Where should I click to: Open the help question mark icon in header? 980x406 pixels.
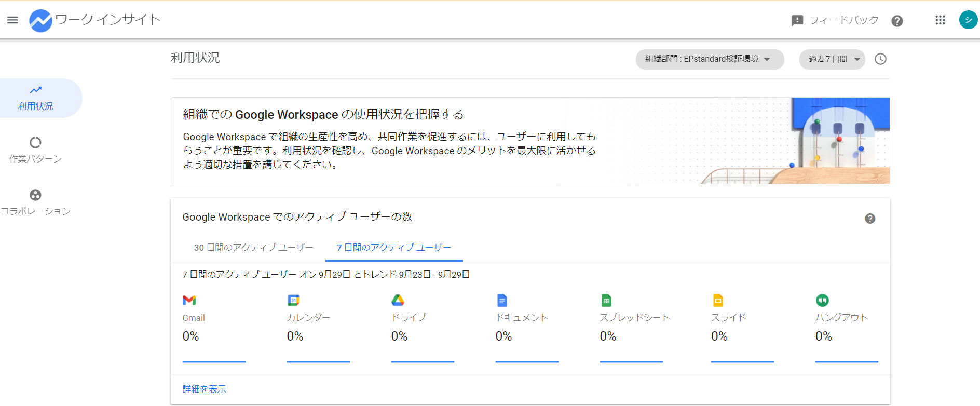tap(897, 21)
